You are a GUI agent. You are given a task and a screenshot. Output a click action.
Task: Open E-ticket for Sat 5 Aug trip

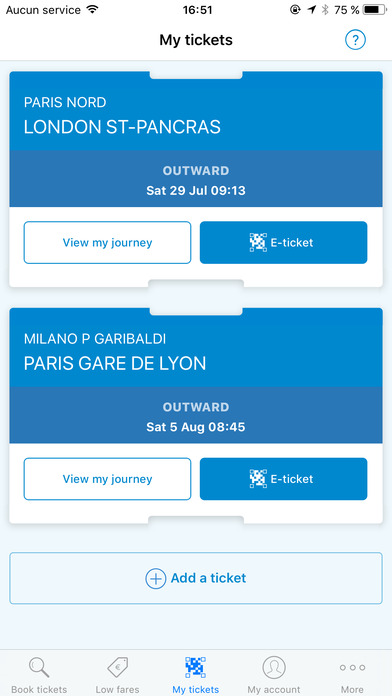click(x=283, y=479)
